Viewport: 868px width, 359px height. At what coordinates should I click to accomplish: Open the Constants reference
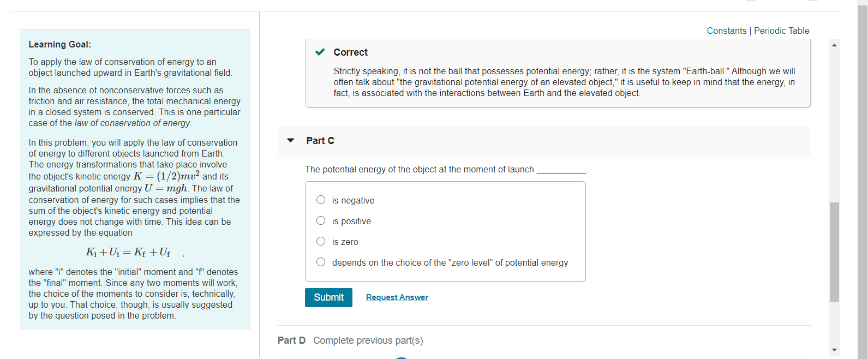726,31
